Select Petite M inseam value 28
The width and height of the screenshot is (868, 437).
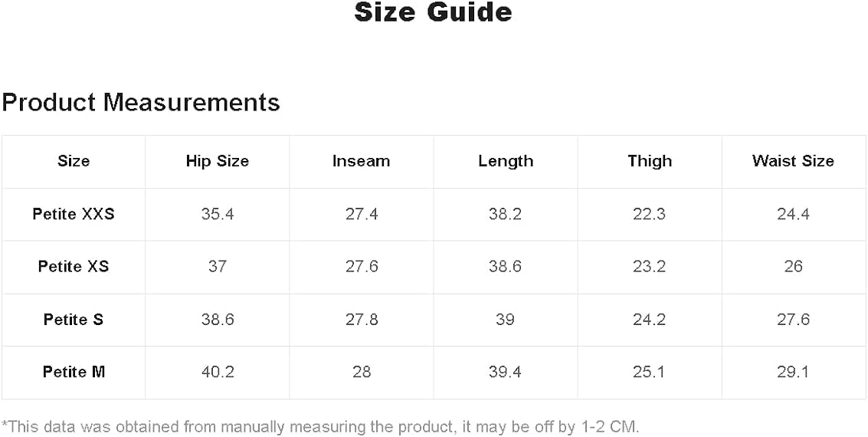tap(361, 372)
